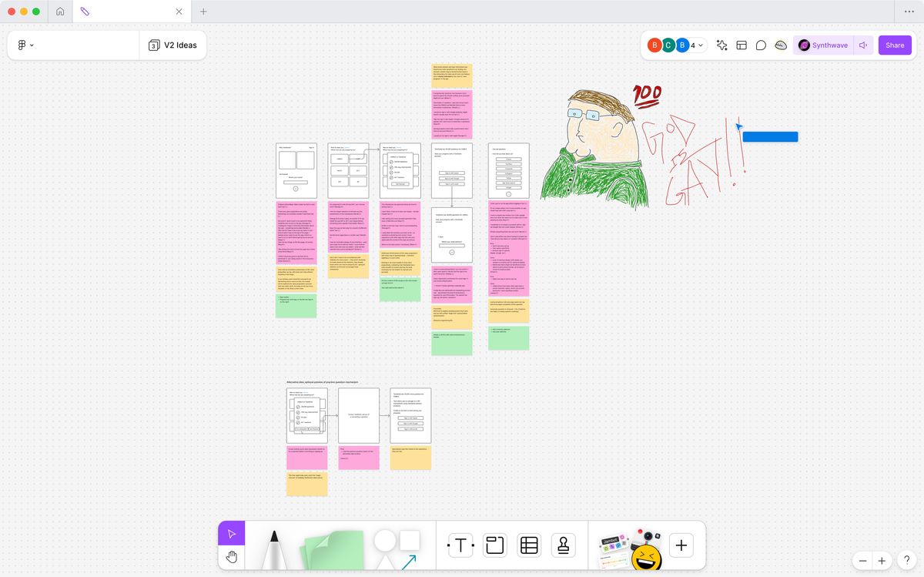Open the V2 Ideas pages list
This screenshot has height=577, width=924.
click(x=172, y=45)
